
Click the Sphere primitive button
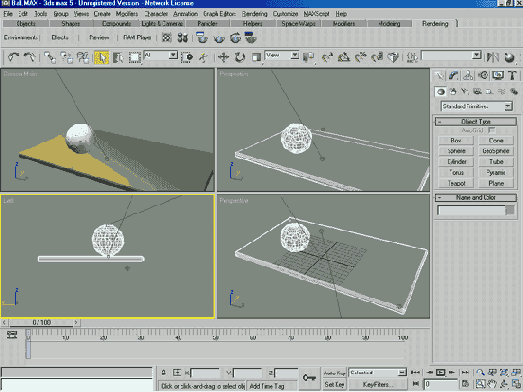[456, 151]
